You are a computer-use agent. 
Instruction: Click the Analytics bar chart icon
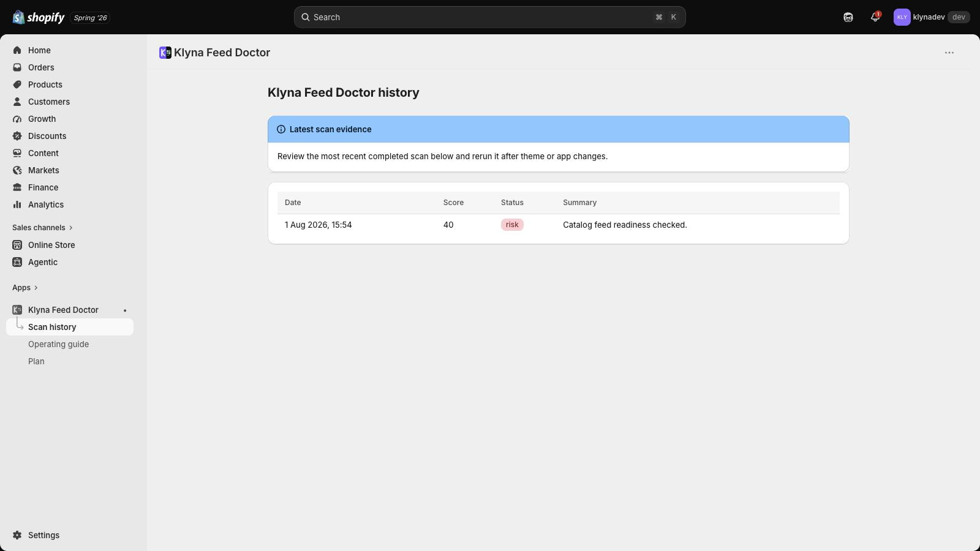click(17, 204)
